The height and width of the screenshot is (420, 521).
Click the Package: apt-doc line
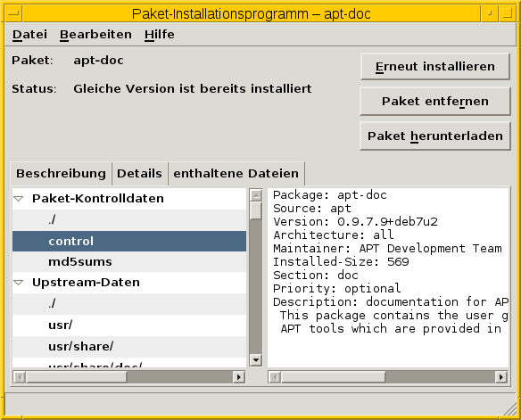point(329,195)
